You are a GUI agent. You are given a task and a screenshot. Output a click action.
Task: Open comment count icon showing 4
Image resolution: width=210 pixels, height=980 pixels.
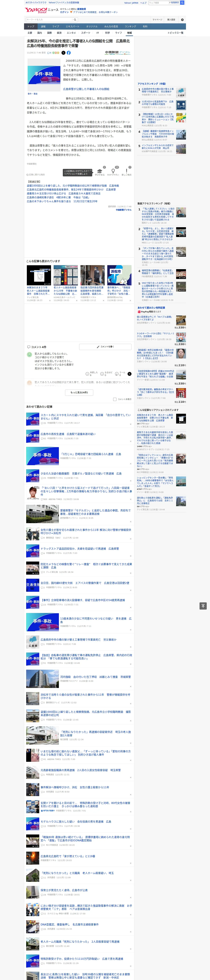click(x=49, y=53)
